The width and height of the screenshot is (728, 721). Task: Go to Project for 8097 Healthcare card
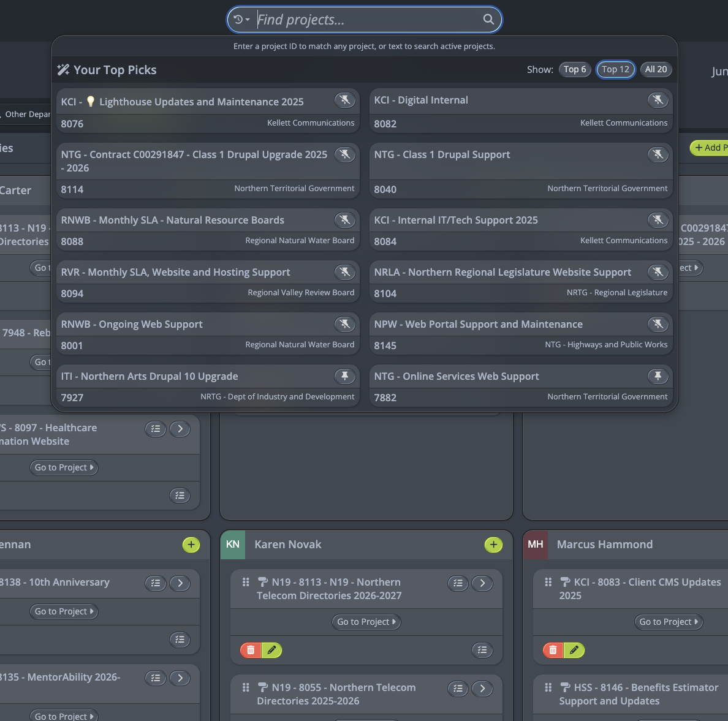coord(64,467)
